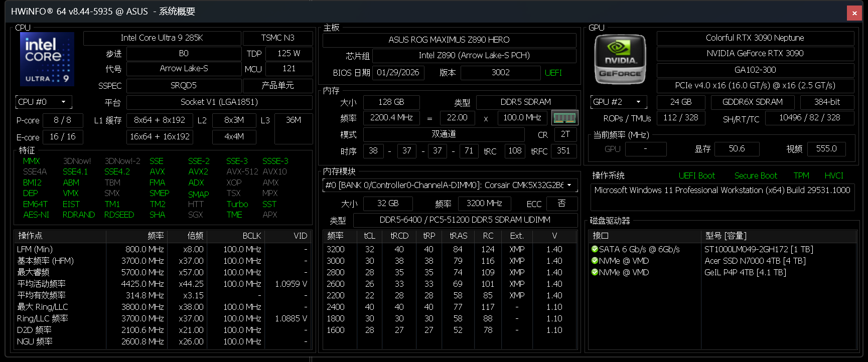
Task: Click the tRFC value 351
Action: 563,151
